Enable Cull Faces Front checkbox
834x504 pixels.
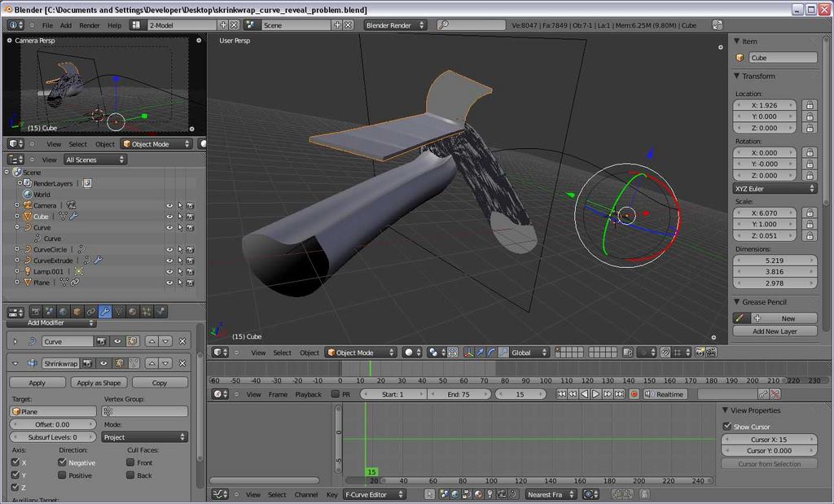(130, 462)
